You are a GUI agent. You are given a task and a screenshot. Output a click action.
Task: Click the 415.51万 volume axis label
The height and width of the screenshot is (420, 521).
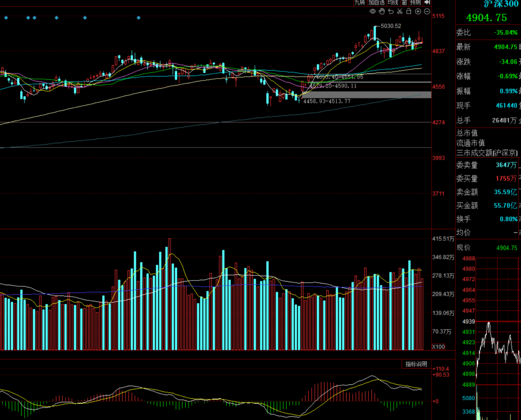tap(443, 239)
